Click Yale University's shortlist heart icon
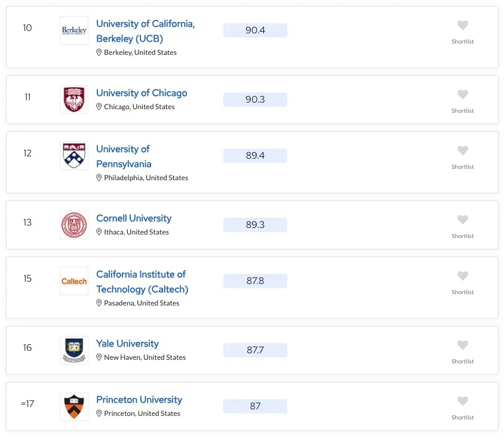504x438 pixels. click(x=463, y=345)
